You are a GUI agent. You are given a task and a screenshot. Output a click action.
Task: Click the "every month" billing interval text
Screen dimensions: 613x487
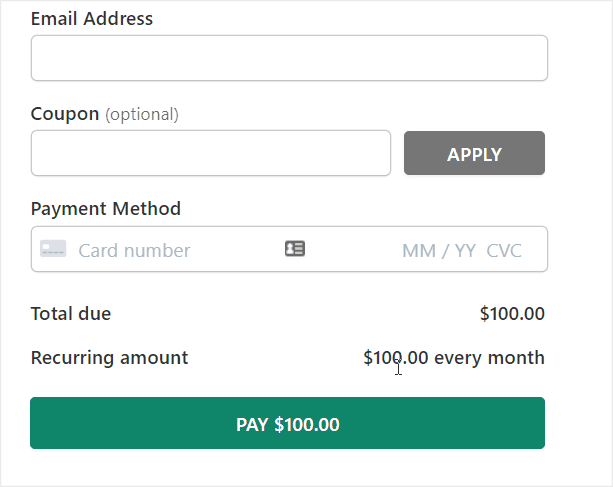[x=489, y=358]
